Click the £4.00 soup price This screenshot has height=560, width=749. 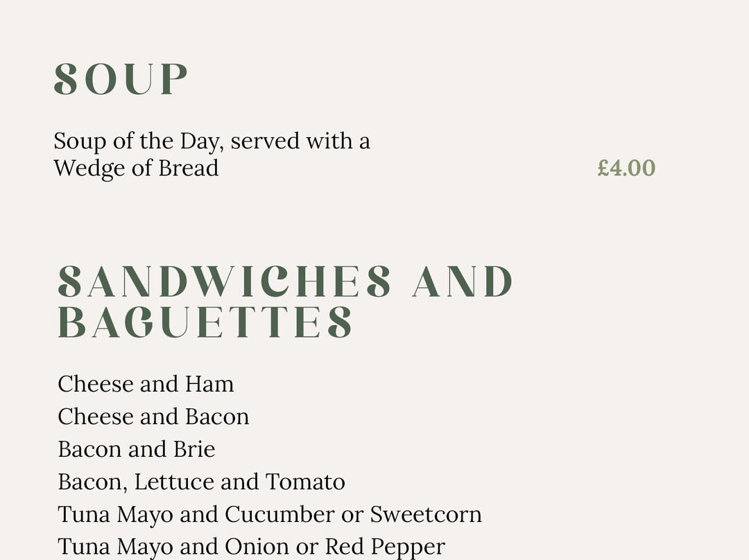[626, 168]
